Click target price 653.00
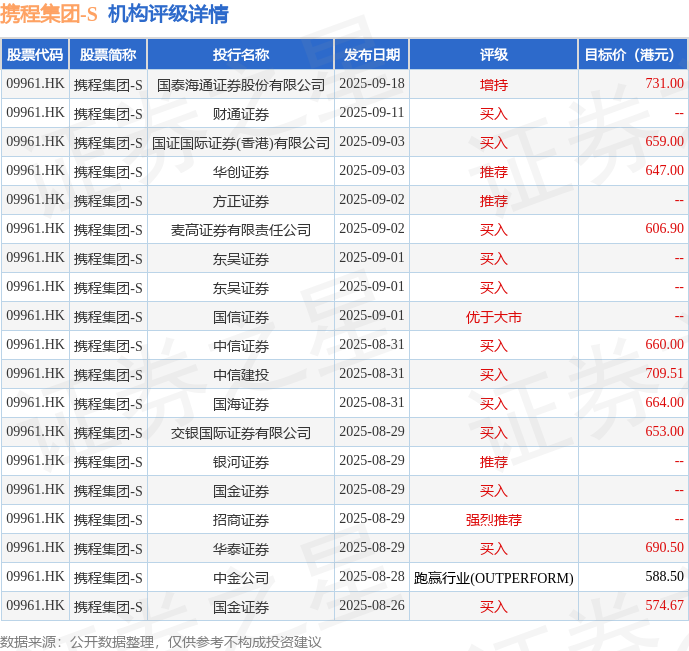 click(664, 431)
